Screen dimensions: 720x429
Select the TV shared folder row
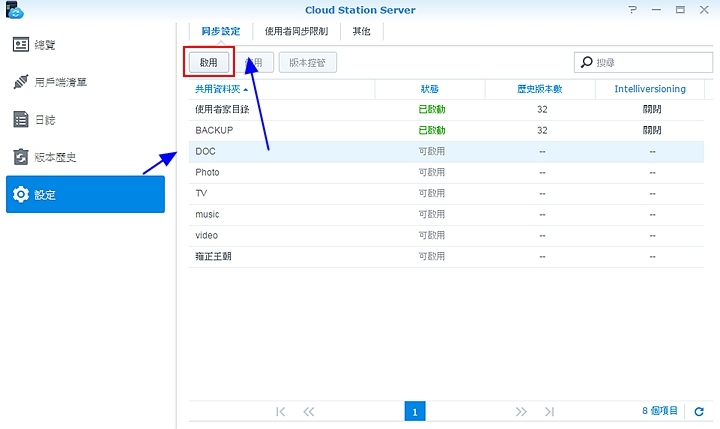(x=446, y=193)
